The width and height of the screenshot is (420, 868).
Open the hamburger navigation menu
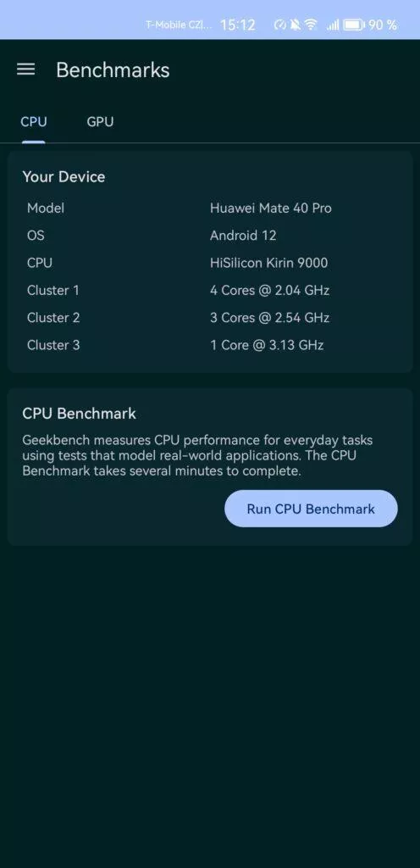(26, 70)
